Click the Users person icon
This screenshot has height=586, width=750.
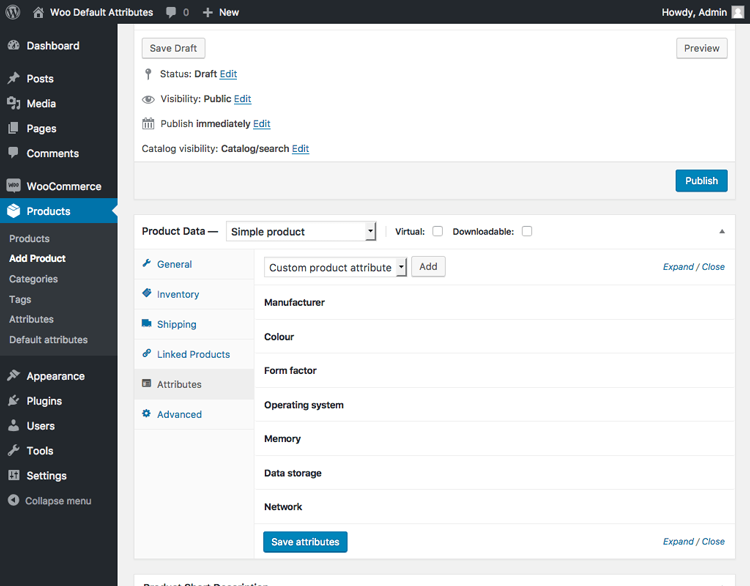[14, 425]
